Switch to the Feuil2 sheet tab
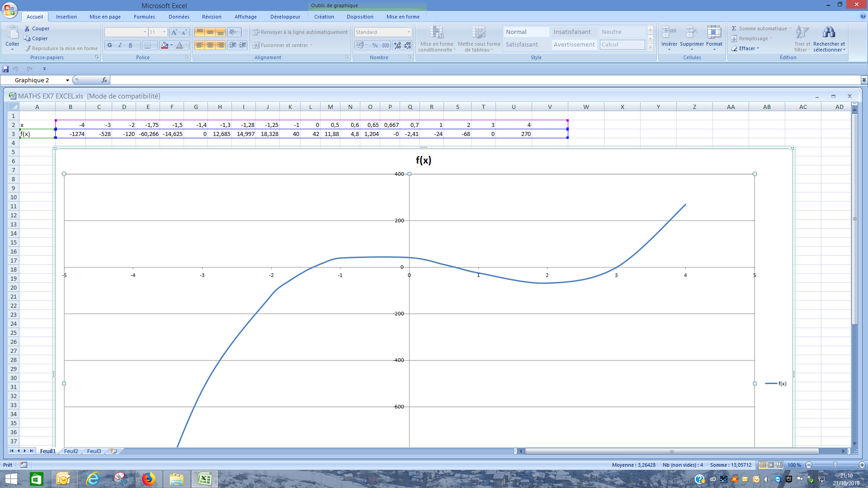The image size is (868, 488). 71,451
